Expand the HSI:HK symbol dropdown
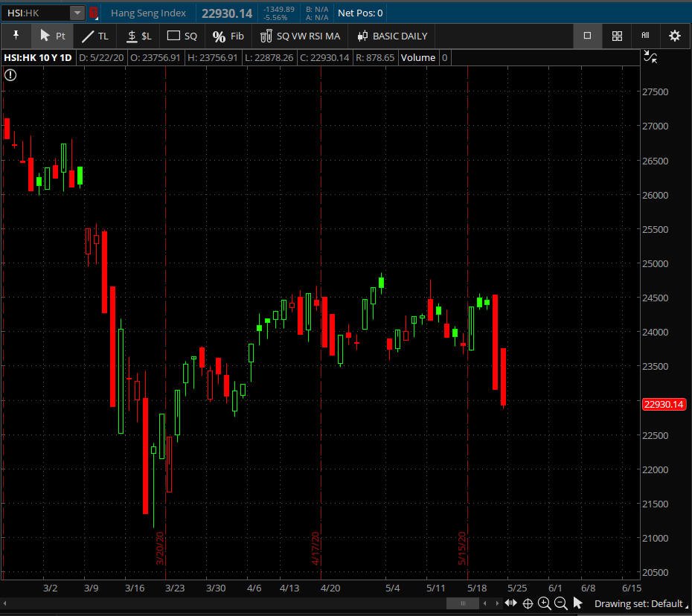The width and height of the screenshot is (692, 616). click(x=77, y=13)
